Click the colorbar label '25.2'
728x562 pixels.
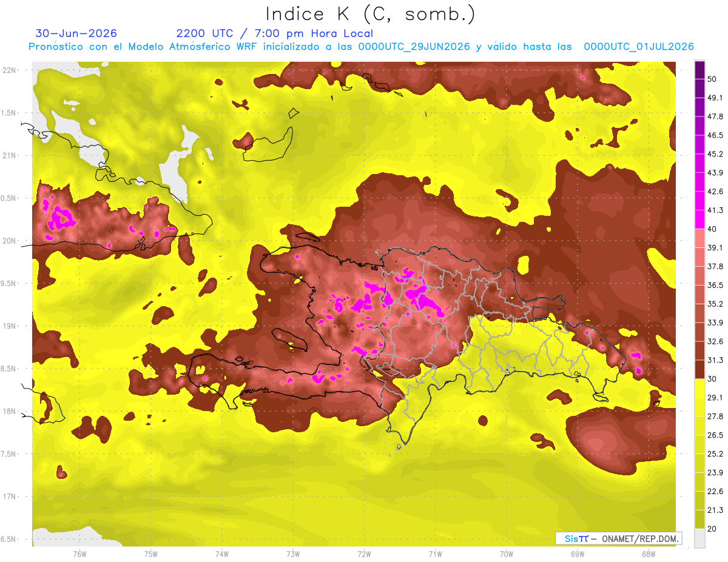715,454
